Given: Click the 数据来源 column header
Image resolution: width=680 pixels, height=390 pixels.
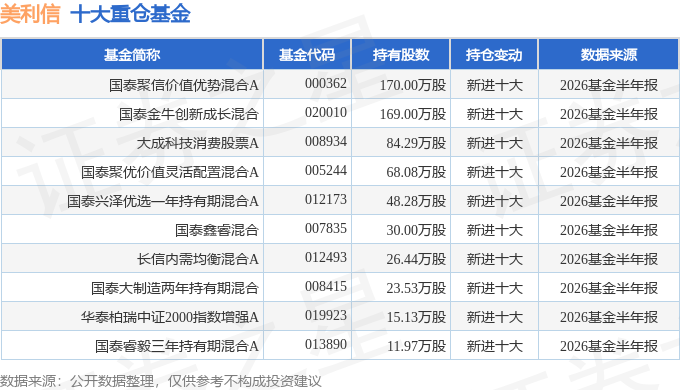Looking at the screenshot, I should [x=608, y=55].
